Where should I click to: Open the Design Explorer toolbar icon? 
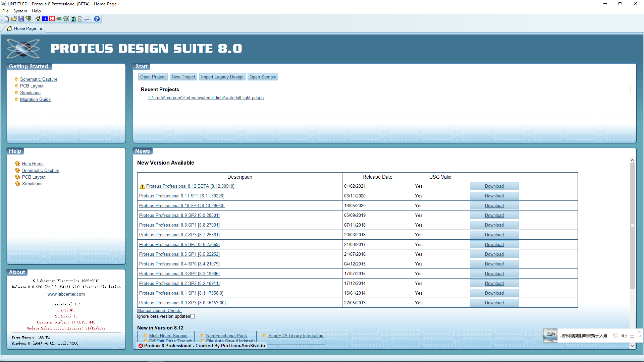tap(66, 19)
